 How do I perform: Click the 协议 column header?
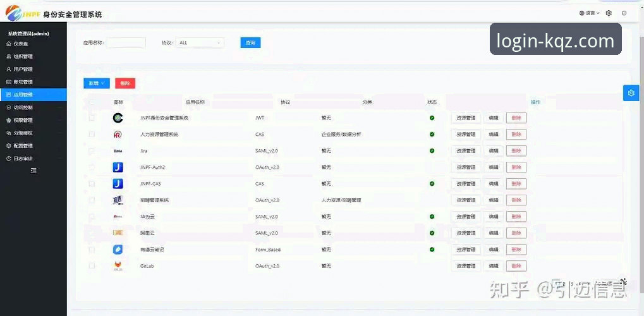tap(286, 102)
